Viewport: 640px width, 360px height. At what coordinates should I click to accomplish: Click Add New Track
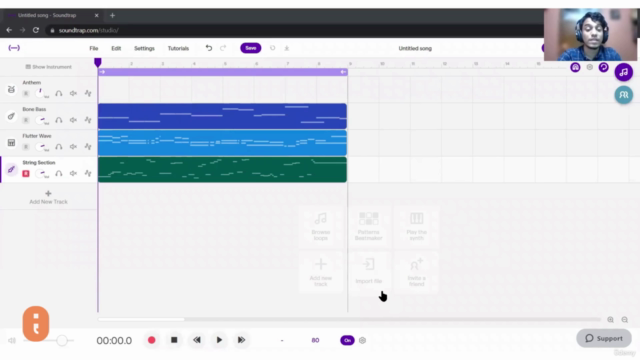pos(48,197)
